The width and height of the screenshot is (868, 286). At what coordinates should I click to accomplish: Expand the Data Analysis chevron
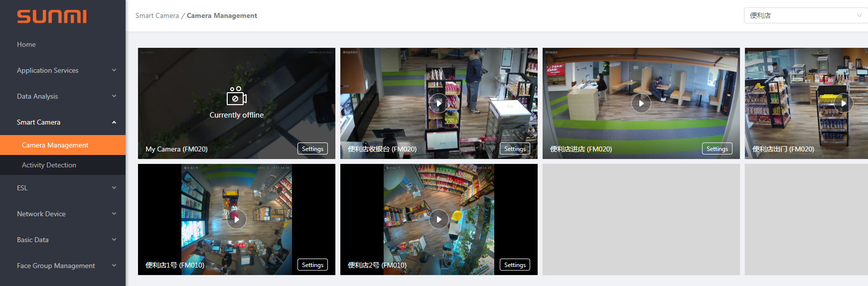pyautogui.click(x=114, y=96)
